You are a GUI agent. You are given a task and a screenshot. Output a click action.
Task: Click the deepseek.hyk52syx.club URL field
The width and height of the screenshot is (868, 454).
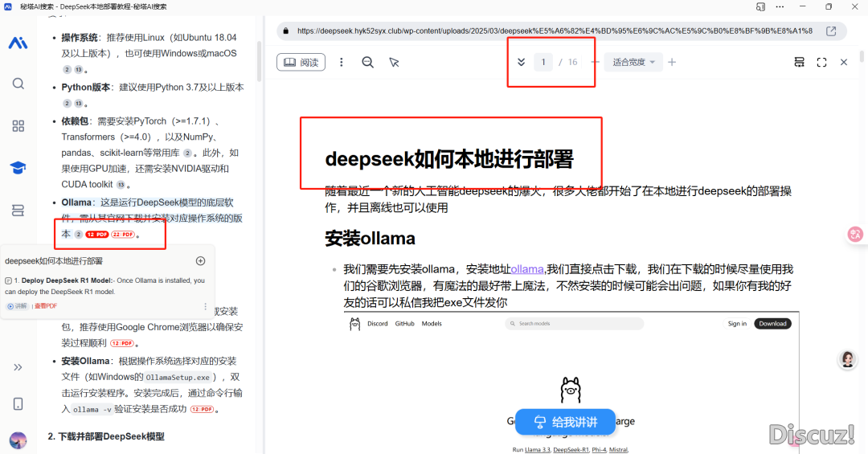[x=555, y=31]
